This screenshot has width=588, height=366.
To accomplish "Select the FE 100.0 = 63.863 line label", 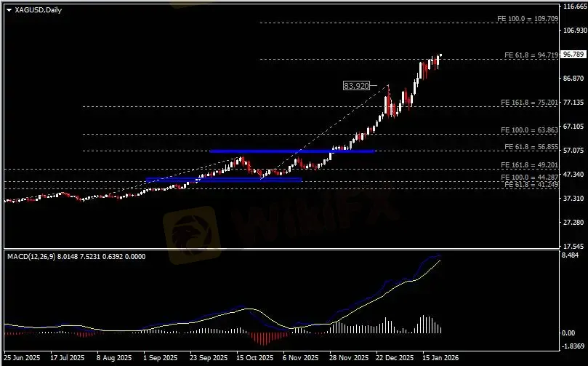I will 529,130.
